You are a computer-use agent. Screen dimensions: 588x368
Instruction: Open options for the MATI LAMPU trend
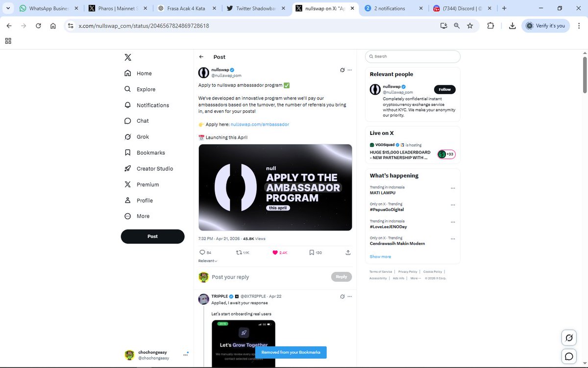(x=453, y=188)
